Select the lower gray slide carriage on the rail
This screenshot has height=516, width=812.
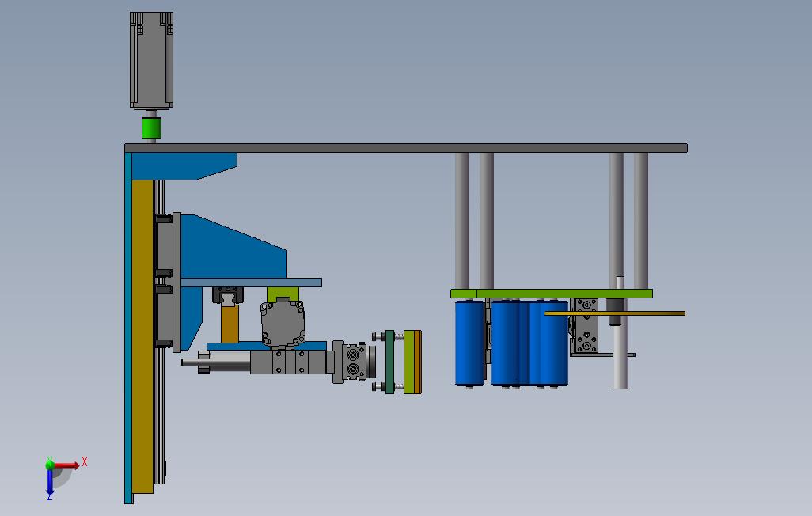click(x=164, y=316)
